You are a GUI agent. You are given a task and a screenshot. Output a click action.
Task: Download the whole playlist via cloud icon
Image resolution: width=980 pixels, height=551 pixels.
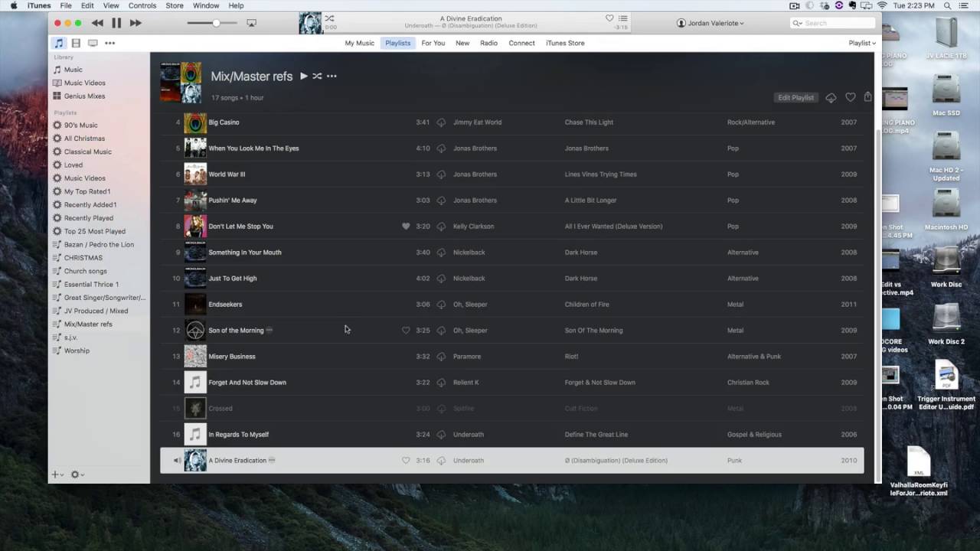point(831,98)
